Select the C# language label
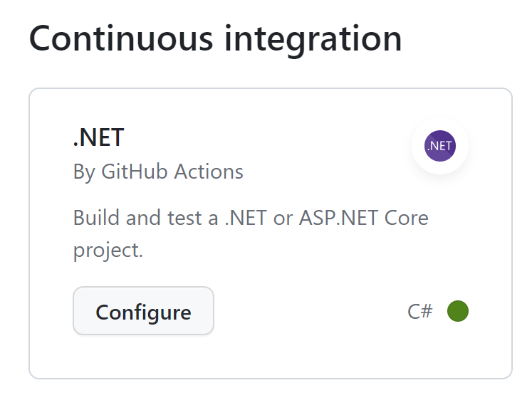Image resolution: width=532 pixels, height=405 pixels. 420,311
